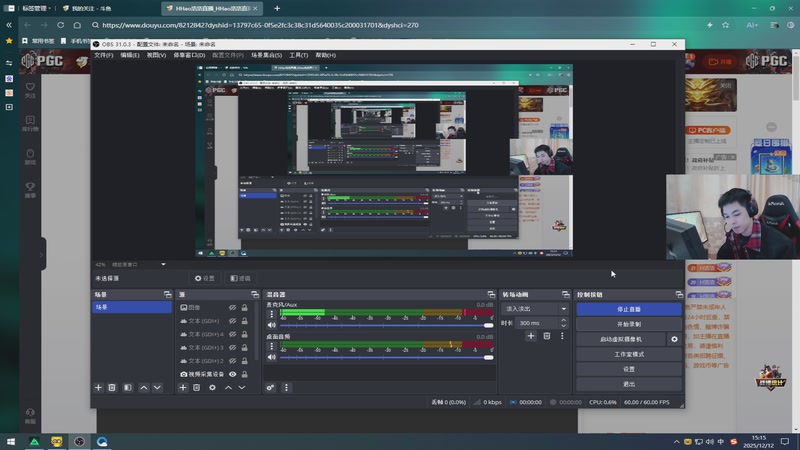Image resolution: width=800 pixels, height=450 pixels.
Task: Open the OBS 工具(T) menu
Action: [x=298, y=55]
